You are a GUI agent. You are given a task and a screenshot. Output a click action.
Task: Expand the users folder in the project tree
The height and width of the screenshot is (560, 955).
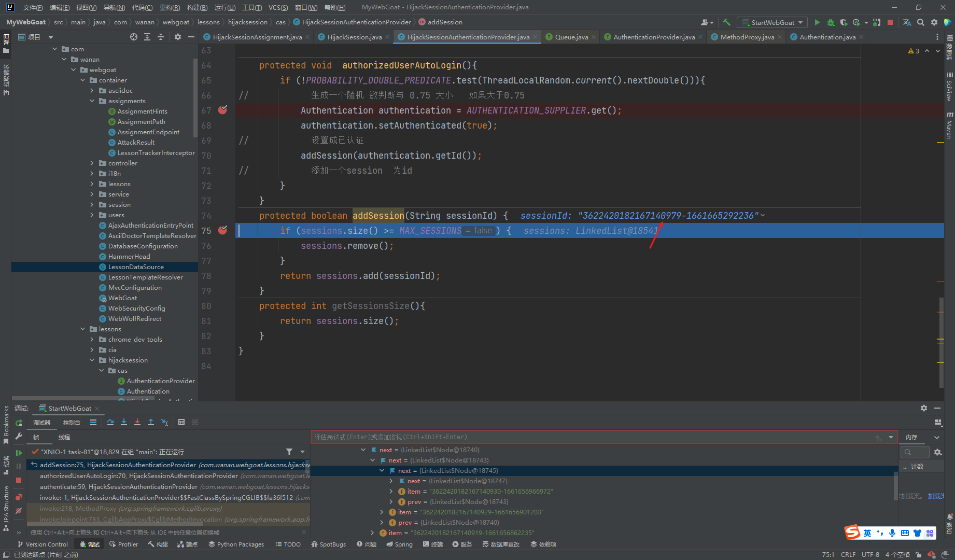coord(92,215)
